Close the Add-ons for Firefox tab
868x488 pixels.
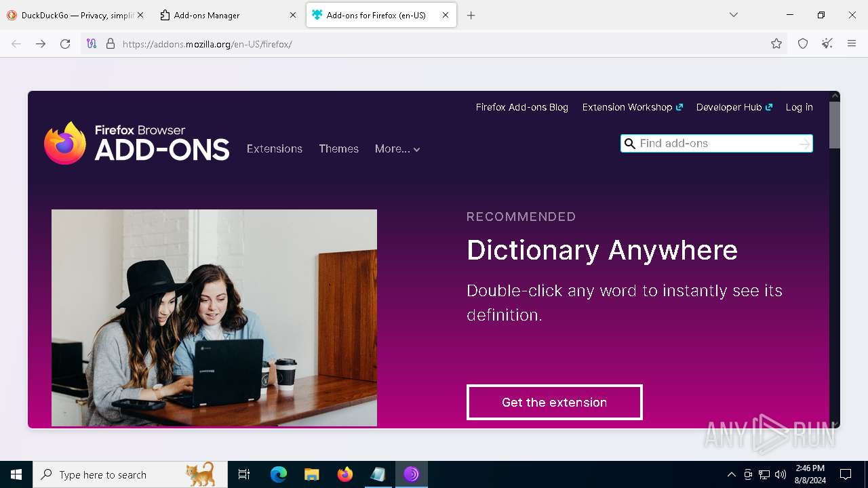pyautogui.click(x=446, y=15)
